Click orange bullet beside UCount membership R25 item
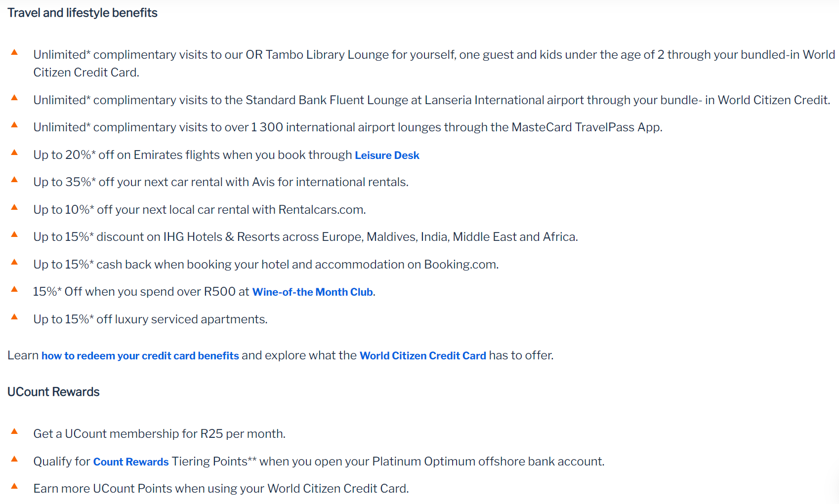Viewport: 839px width, 504px height. pyautogui.click(x=14, y=431)
